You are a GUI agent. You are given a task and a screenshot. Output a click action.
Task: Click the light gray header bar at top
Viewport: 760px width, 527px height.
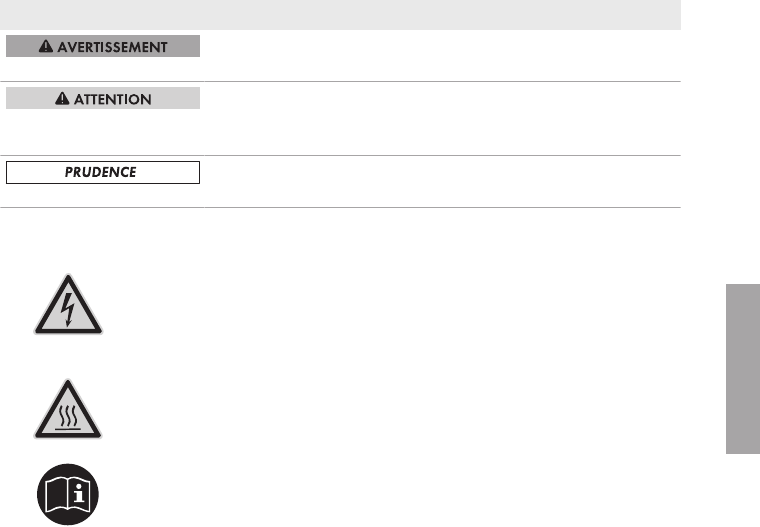pyautogui.click(x=340, y=15)
